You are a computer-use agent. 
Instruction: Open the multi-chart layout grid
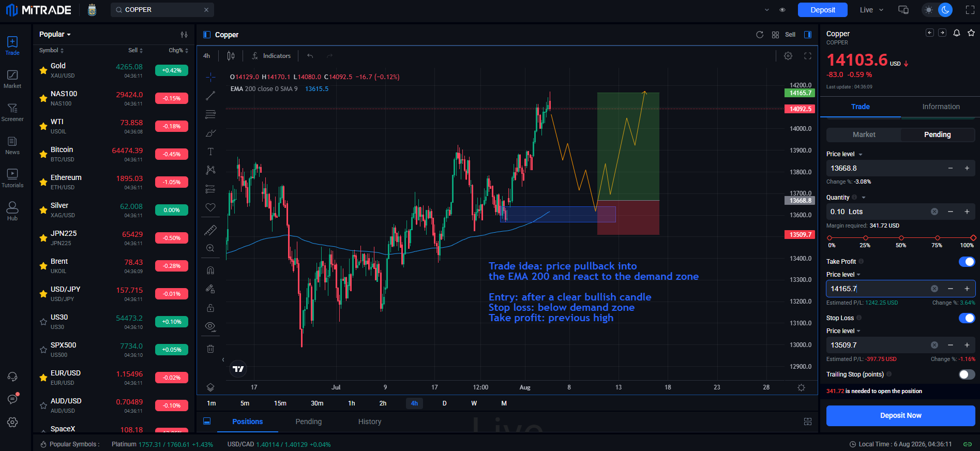click(775, 35)
